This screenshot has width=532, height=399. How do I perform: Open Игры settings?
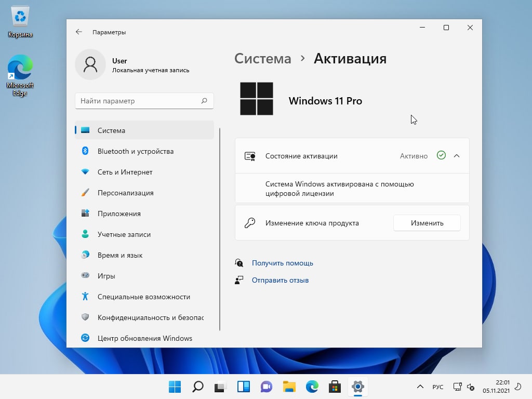point(144,275)
